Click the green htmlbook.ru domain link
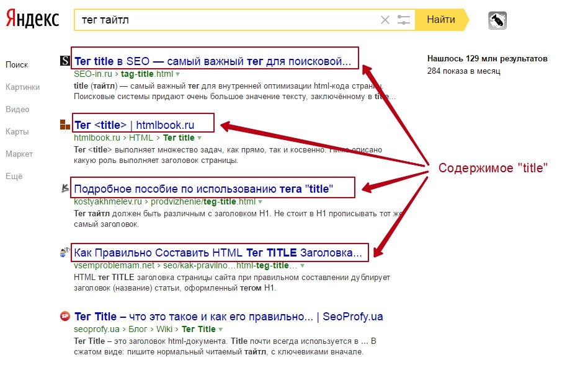Screen dimensions: 588x373 (97, 138)
